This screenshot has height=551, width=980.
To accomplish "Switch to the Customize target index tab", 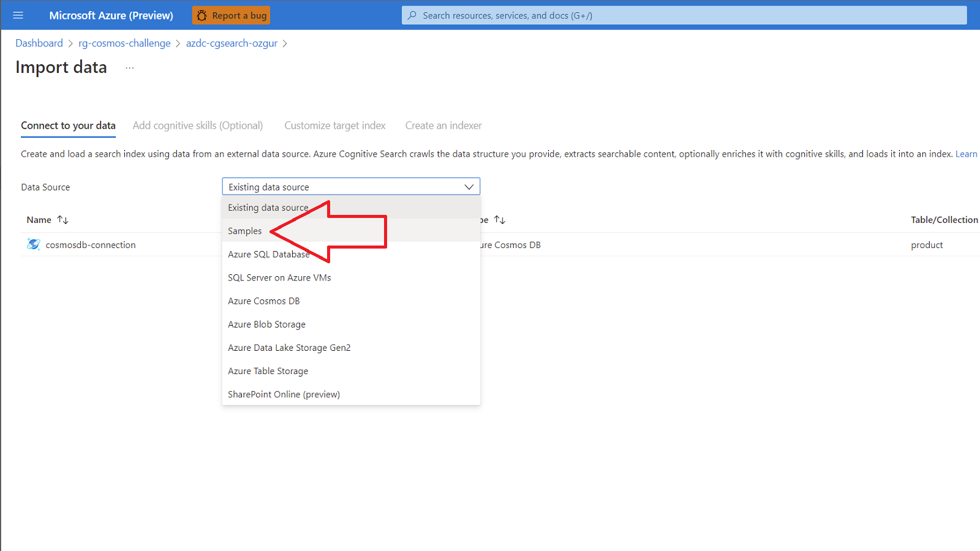I will coord(334,125).
